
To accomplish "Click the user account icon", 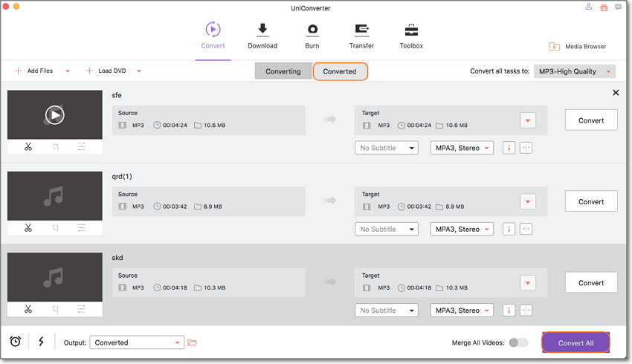I will coord(588,7).
